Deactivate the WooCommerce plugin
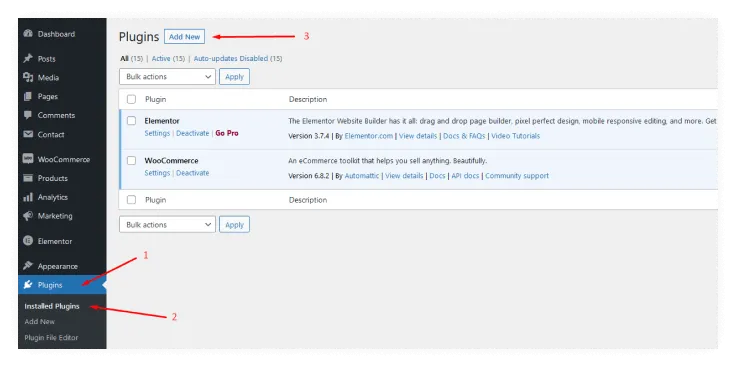 (192, 173)
